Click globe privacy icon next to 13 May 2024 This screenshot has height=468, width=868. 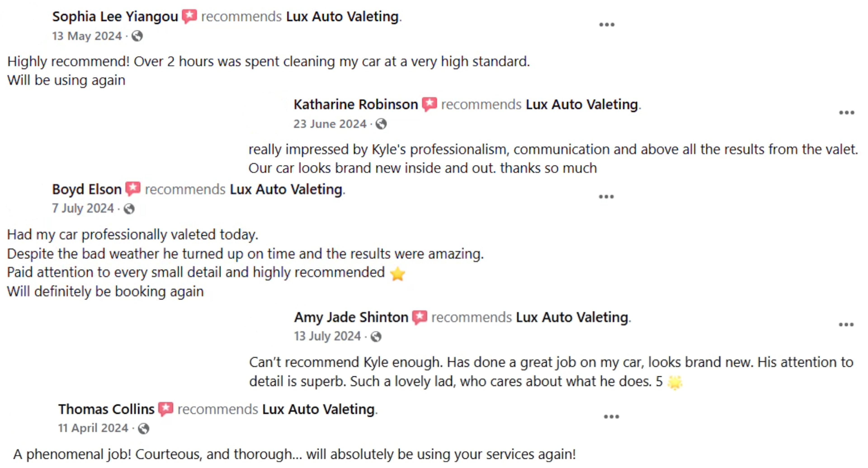coord(137,36)
